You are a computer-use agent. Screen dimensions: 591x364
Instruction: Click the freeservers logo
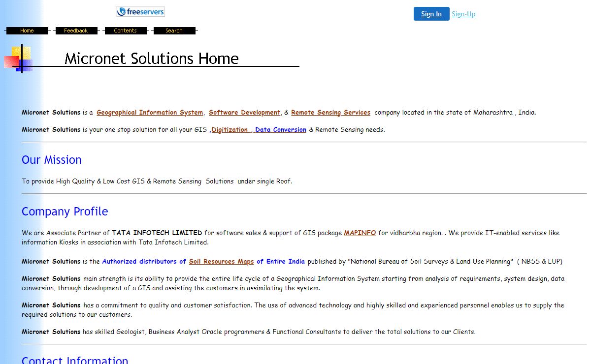(140, 11)
